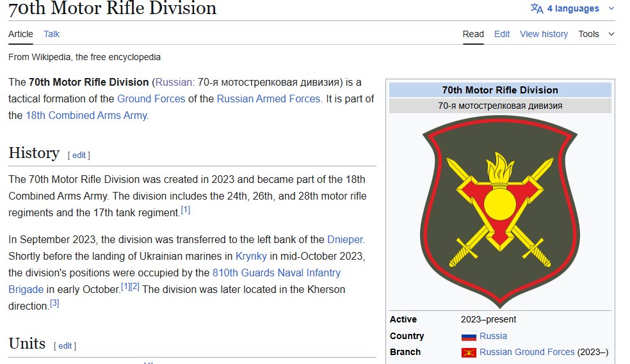Open the Brigade link continuation
The width and height of the screenshot is (630, 364).
[26, 290]
